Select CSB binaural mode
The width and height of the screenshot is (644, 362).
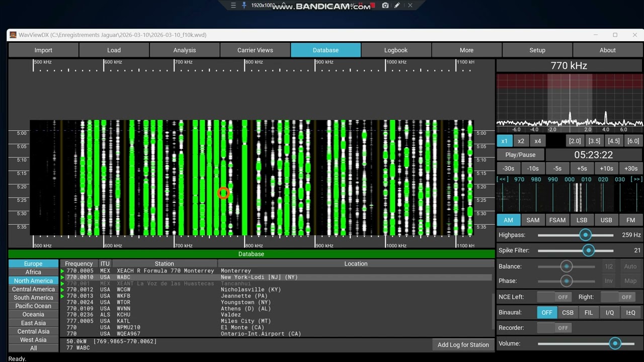point(568,313)
